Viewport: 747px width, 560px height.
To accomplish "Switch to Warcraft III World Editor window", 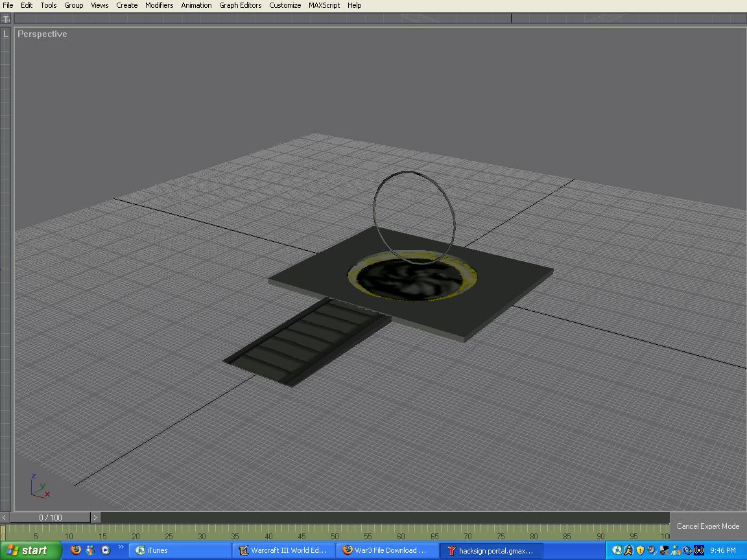I will click(283, 550).
